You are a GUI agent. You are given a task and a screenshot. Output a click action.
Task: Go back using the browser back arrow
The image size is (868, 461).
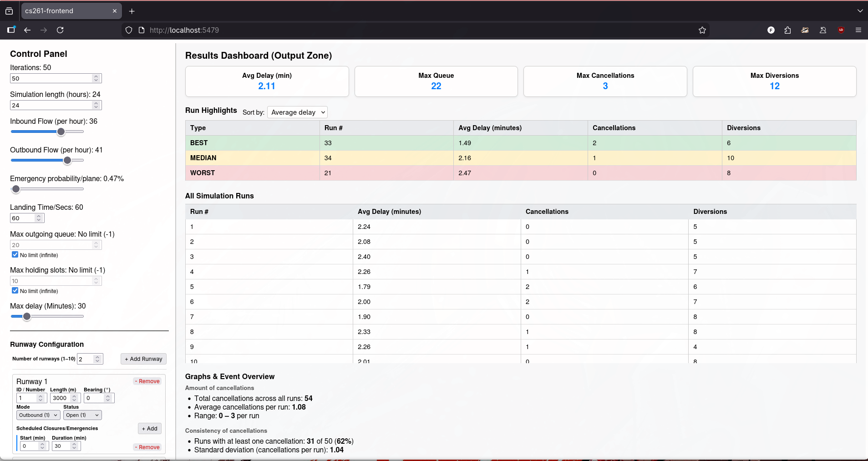(x=27, y=30)
